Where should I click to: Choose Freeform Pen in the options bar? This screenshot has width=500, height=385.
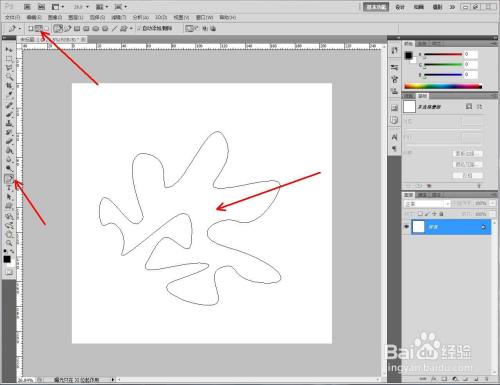[68, 29]
